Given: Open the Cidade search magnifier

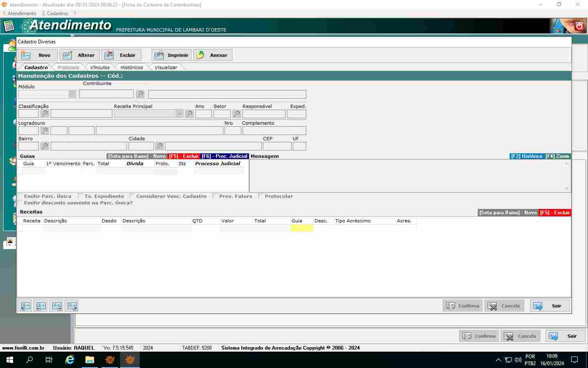Looking at the screenshot, I should click(159, 146).
